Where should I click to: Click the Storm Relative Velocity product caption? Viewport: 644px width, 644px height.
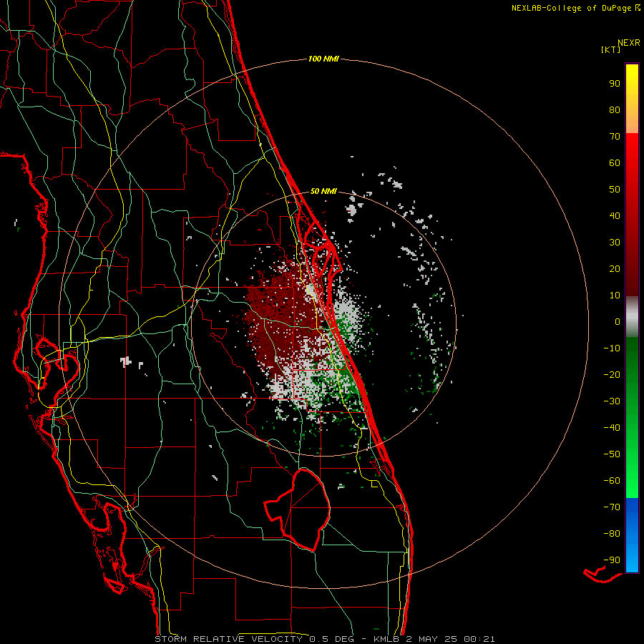pyautogui.click(x=324, y=639)
